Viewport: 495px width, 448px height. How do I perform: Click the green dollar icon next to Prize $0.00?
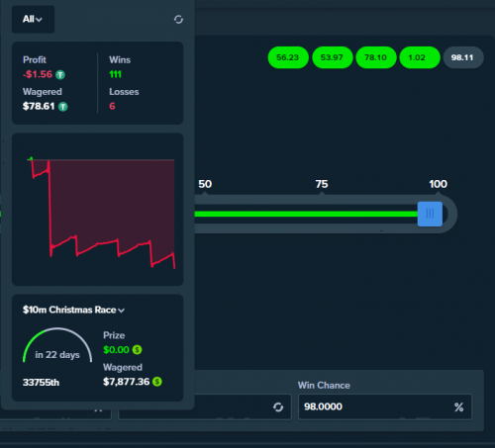[137, 350]
